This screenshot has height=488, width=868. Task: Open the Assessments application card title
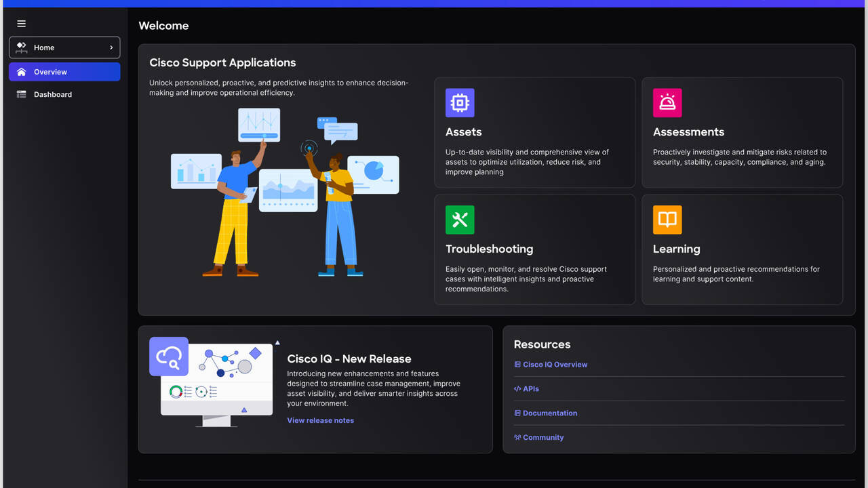point(688,132)
